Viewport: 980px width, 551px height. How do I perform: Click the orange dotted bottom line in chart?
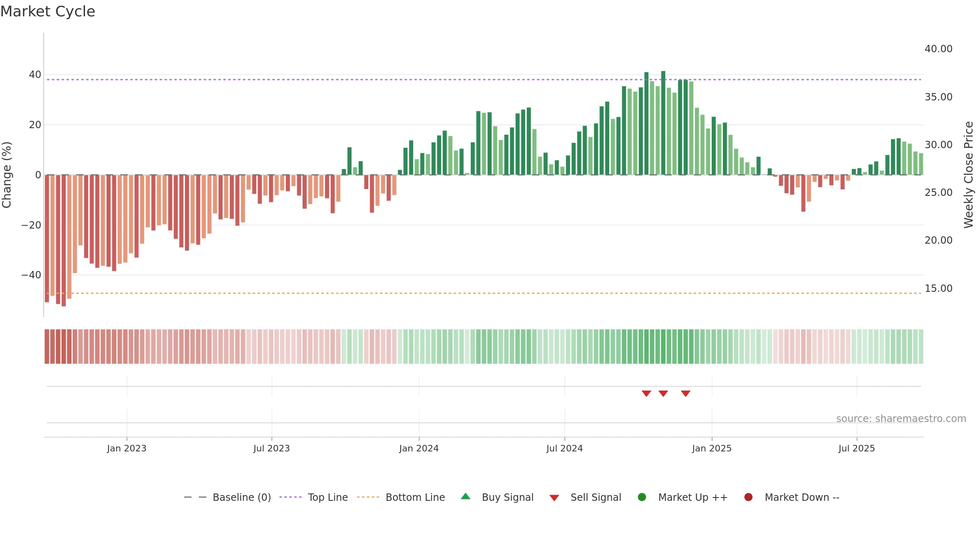(484, 293)
